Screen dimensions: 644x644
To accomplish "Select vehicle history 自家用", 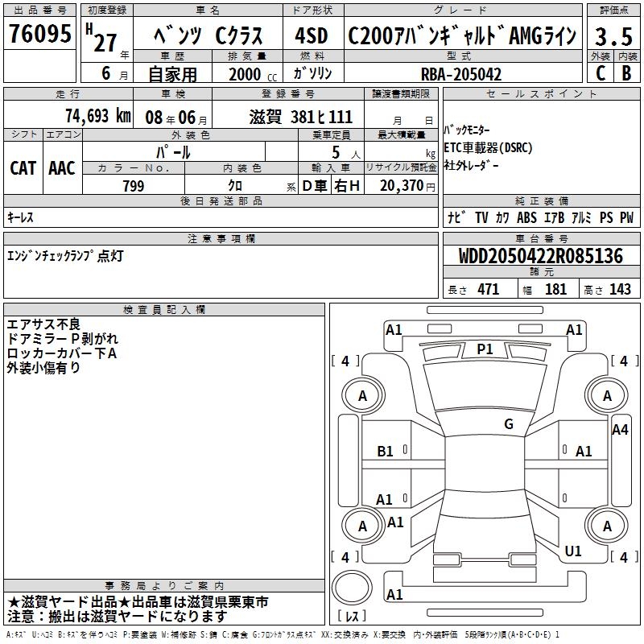I will [172, 74].
